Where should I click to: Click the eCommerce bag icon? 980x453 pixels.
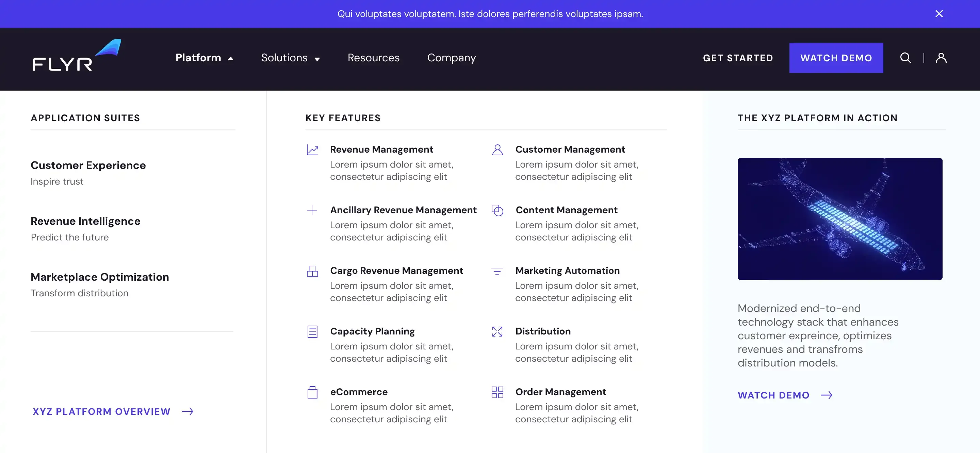tap(312, 392)
